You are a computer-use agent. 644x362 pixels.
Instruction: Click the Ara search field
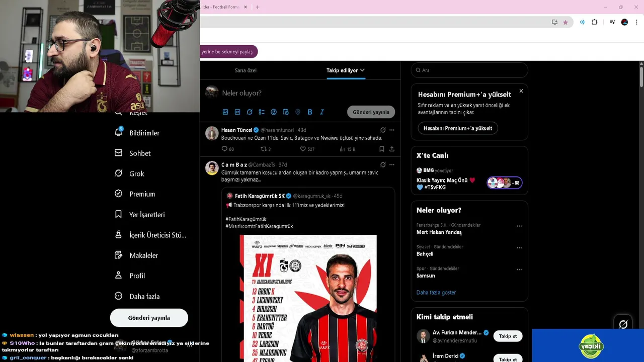coord(469,70)
